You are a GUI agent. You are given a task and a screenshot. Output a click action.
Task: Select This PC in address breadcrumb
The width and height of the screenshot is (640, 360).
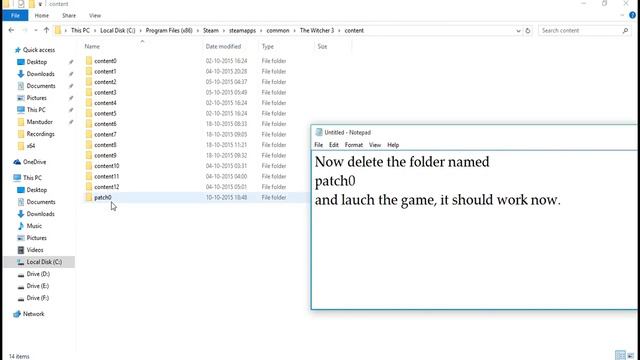click(80, 31)
